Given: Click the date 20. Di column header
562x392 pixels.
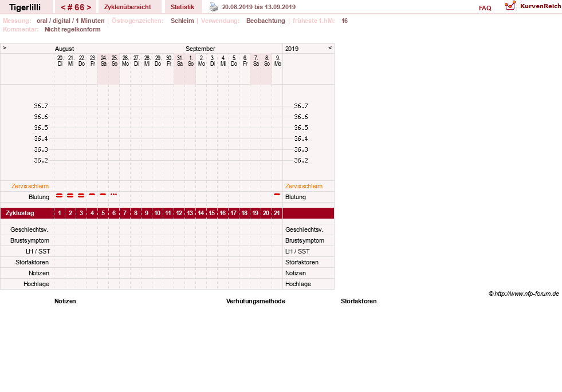Looking at the screenshot, I should [60, 61].
